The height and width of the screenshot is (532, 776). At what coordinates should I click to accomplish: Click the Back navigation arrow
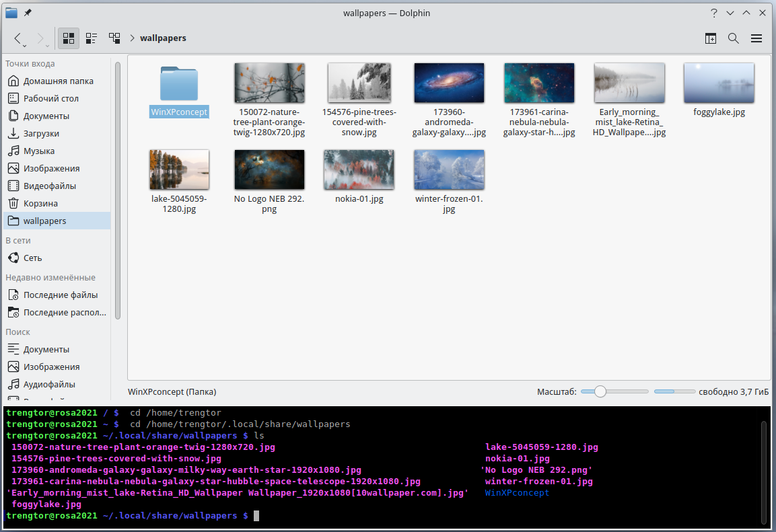pyautogui.click(x=18, y=38)
